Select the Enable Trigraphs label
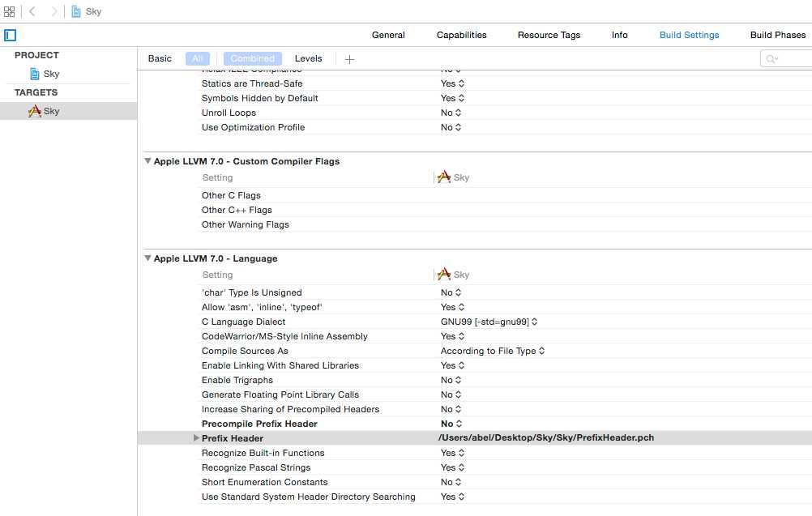Screen dimensions: 812x516 pos(237,379)
